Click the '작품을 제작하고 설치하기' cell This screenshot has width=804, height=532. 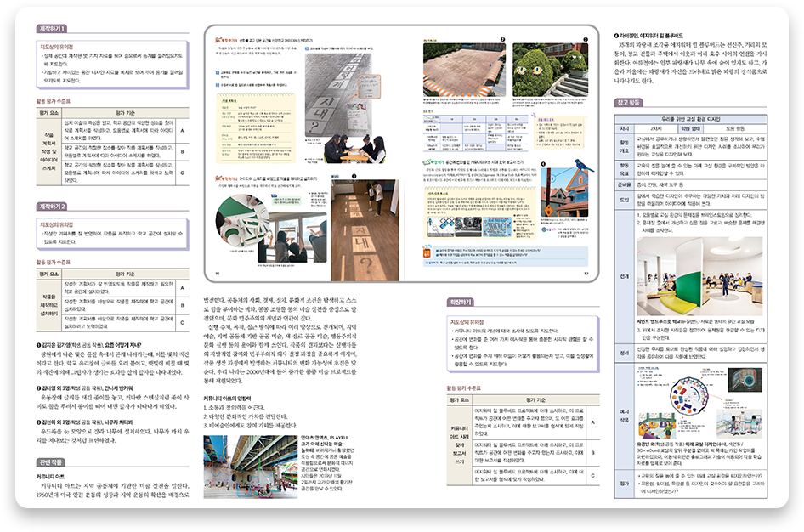(49, 304)
